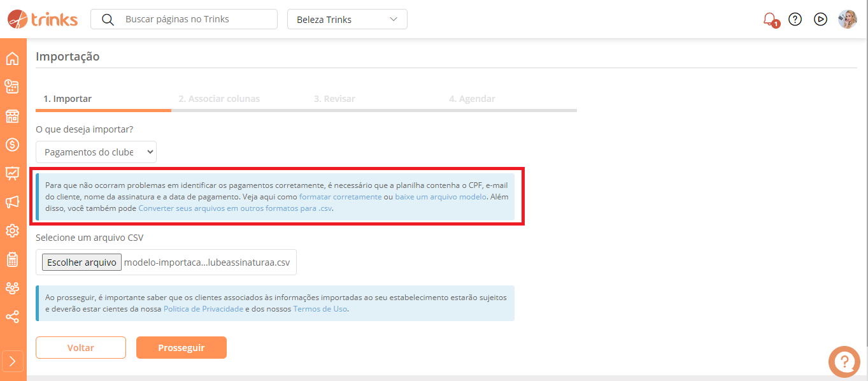Screen dimensions: 868x381
Task: Select the 4. Agendar step tab
Action: [x=472, y=99]
